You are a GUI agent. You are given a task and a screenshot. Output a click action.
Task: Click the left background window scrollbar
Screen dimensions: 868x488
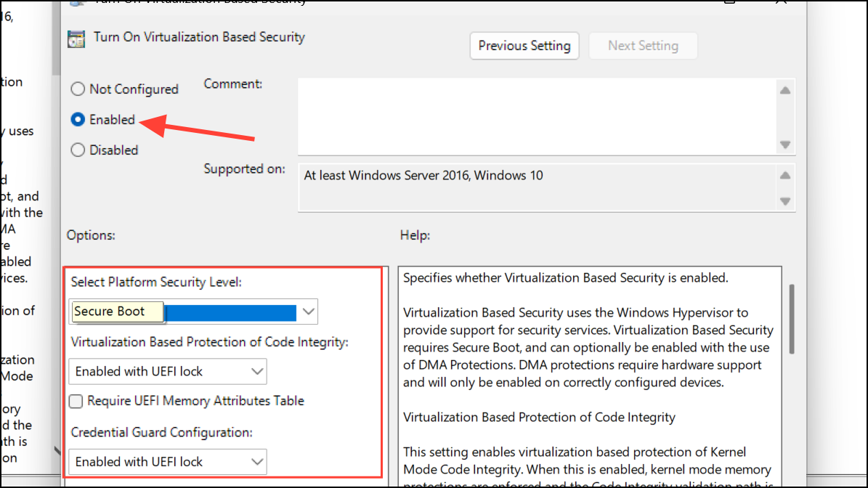[x=56, y=38]
